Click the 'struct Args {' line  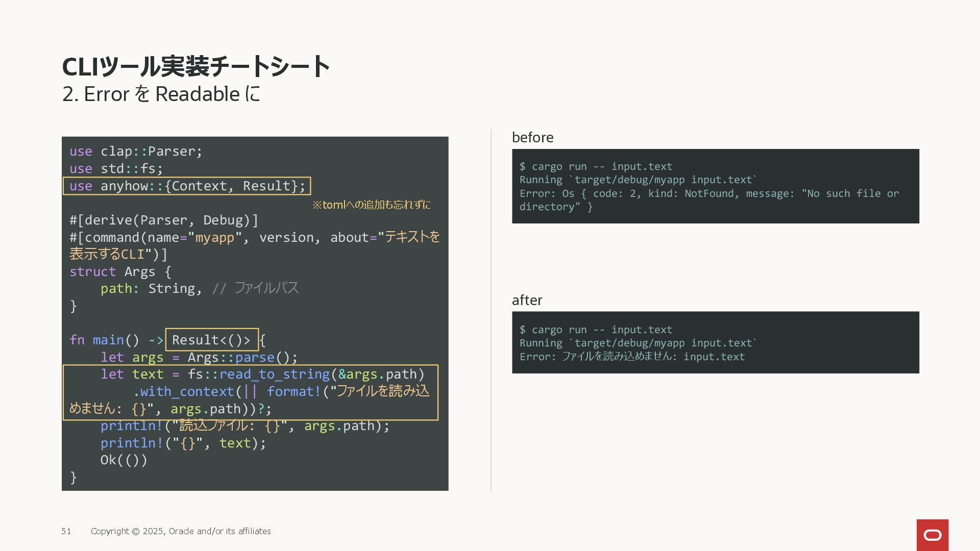pyautogui.click(x=120, y=271)
